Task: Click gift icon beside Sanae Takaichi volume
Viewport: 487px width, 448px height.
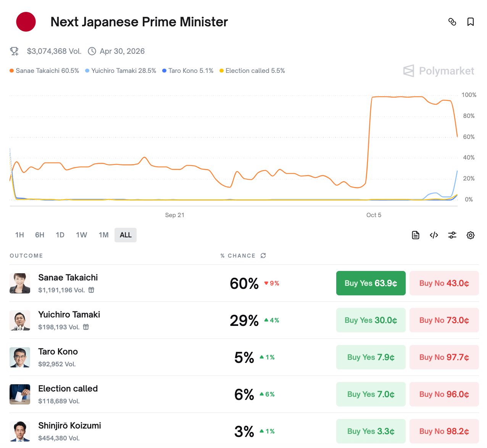Action: [x=92, y=290]
